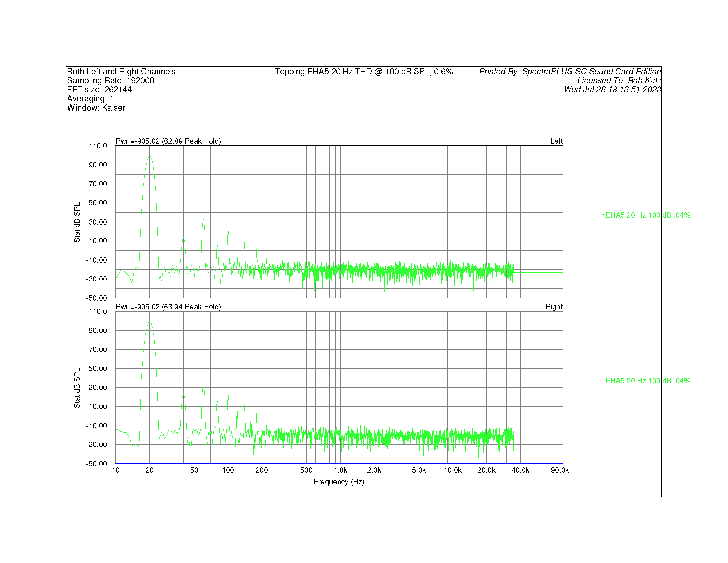The height and width of the screenshot is (563, 728).
Task: Click the 20 Hz fundamental peak in Left plot
Action: point(150,157)
